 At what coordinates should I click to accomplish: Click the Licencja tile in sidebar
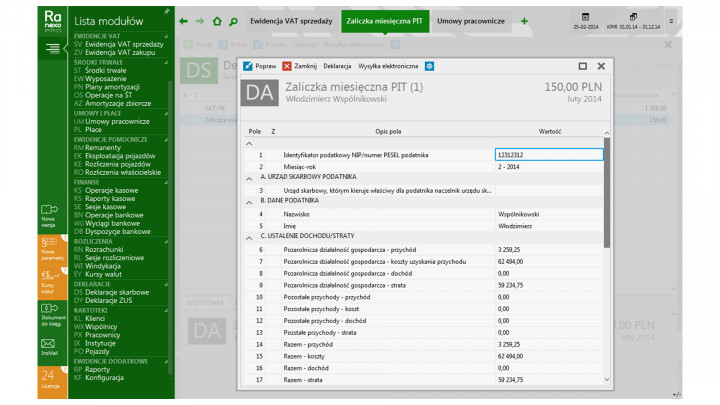(x=47, y=380)
